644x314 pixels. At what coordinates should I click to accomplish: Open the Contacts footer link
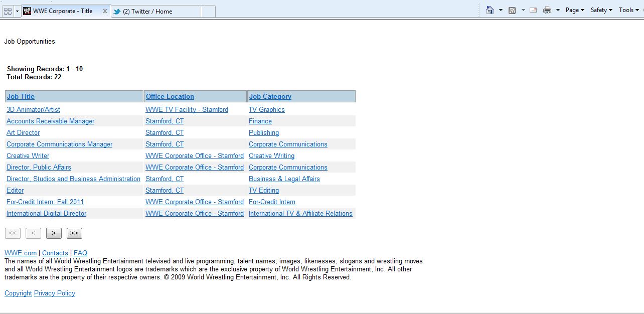(55, 253)
